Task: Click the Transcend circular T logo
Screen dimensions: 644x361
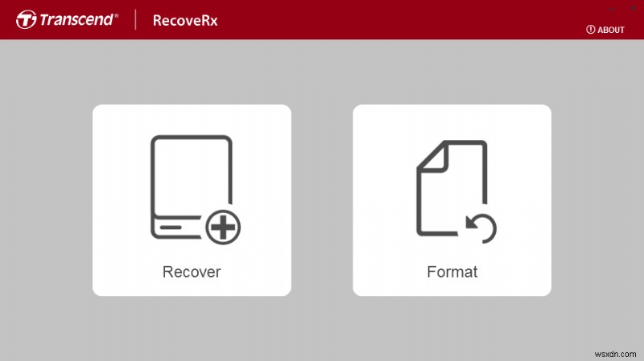Action: click(27, 19)
